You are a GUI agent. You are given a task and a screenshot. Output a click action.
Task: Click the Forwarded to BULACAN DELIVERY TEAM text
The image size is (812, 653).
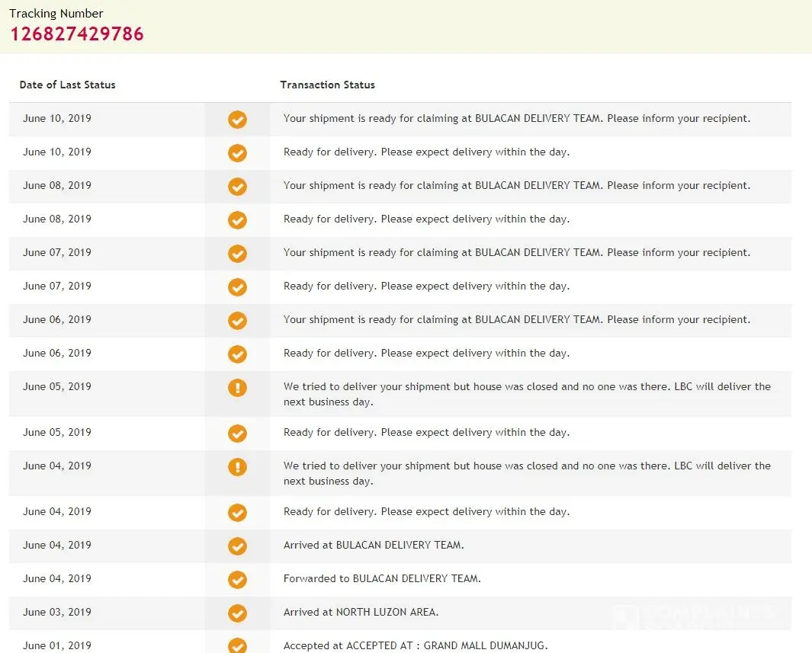382,578
